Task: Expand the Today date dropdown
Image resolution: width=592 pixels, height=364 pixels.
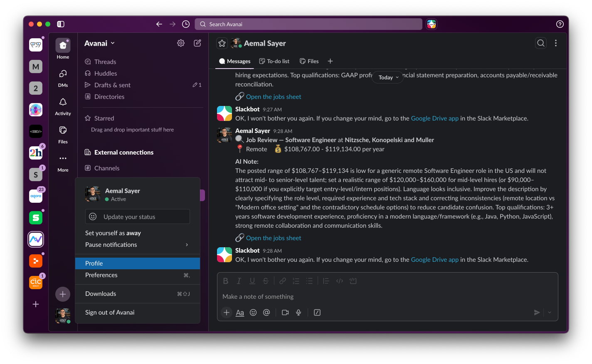Action: pos(388,77)
